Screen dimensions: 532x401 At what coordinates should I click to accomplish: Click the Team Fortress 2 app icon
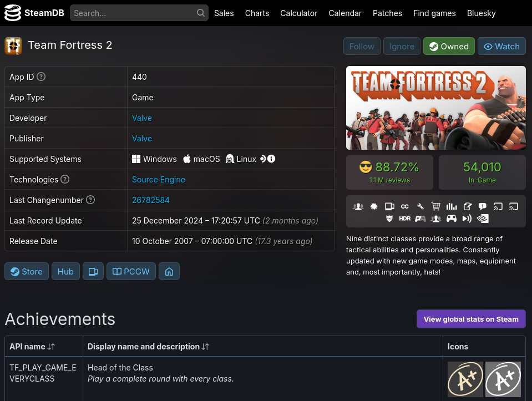click(13, 46)
